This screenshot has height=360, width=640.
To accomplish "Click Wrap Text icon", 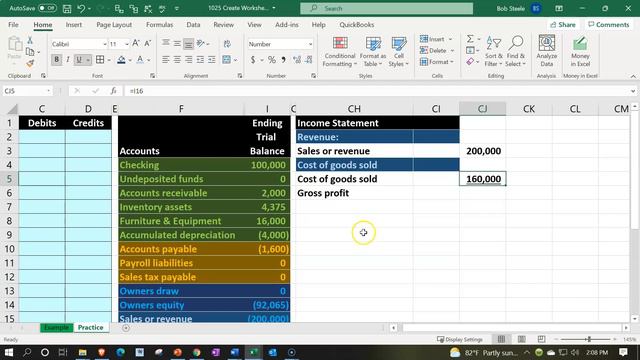I will click(227, 43).
